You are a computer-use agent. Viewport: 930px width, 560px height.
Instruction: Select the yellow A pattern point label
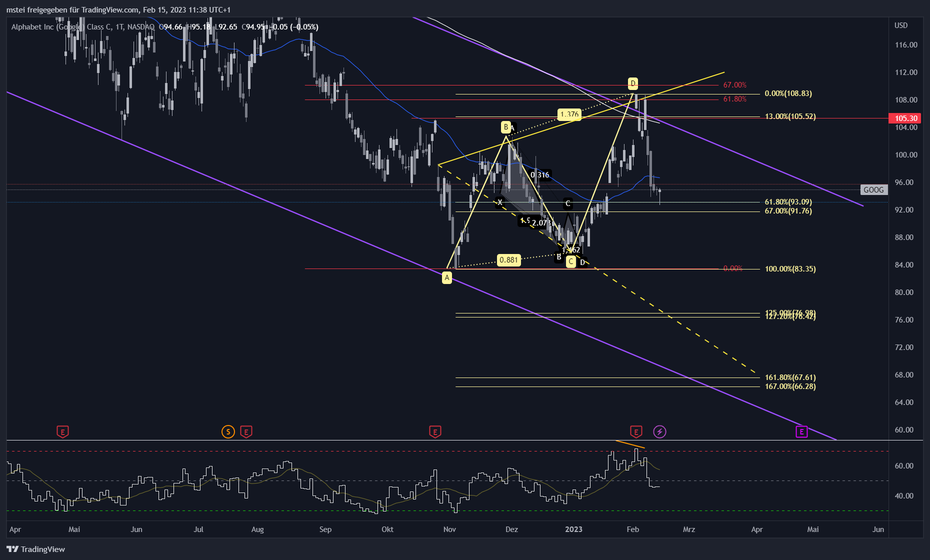click(447, 277)
